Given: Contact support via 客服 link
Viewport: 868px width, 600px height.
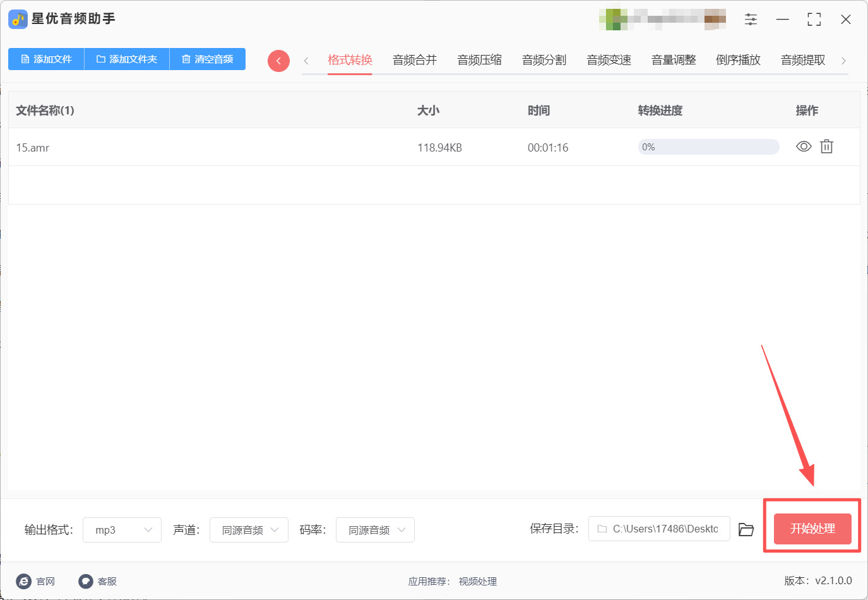Looking at the screenshot, I should (97, 581).
